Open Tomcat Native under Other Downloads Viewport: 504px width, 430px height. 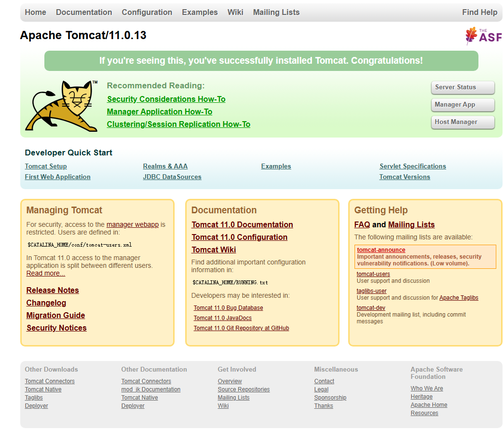(43, 389)
